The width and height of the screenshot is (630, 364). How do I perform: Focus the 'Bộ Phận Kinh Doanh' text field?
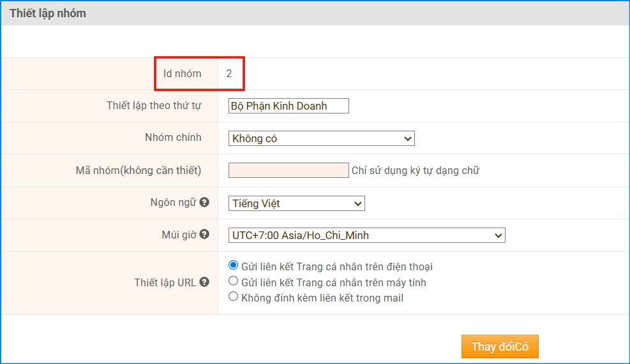click(x=289, y=106)
